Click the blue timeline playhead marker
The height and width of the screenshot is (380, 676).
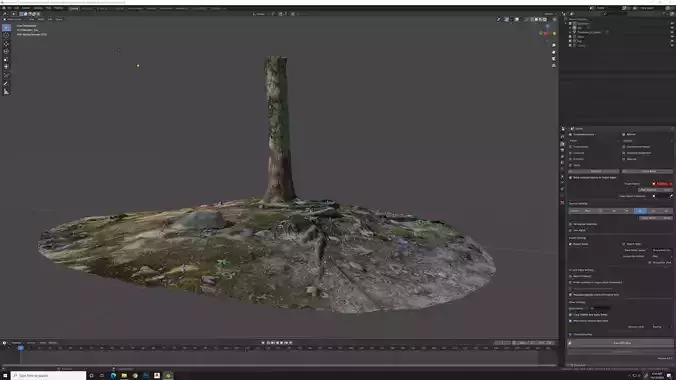click(20, 348)
